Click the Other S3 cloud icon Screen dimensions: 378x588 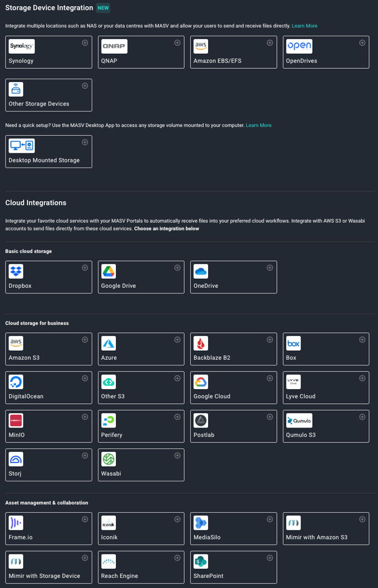pos(109,382)
